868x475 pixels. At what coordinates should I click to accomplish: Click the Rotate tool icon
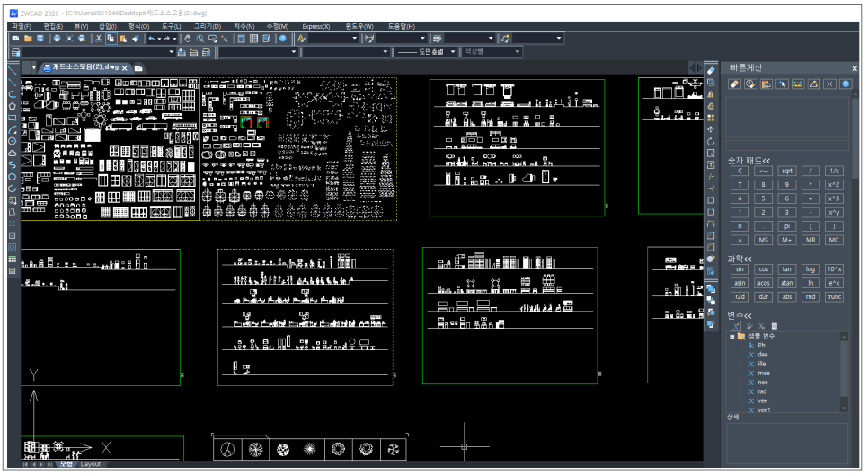click(x=711, y=142)
